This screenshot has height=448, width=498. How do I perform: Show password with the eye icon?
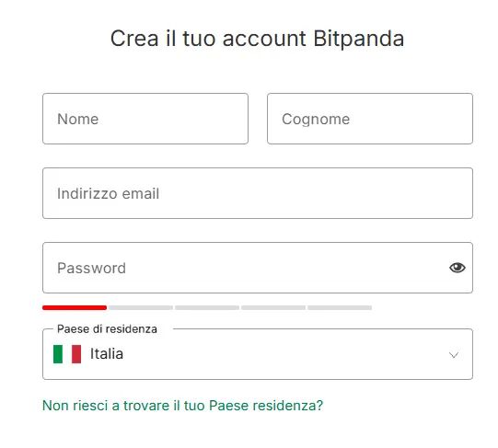click(457, 268)
